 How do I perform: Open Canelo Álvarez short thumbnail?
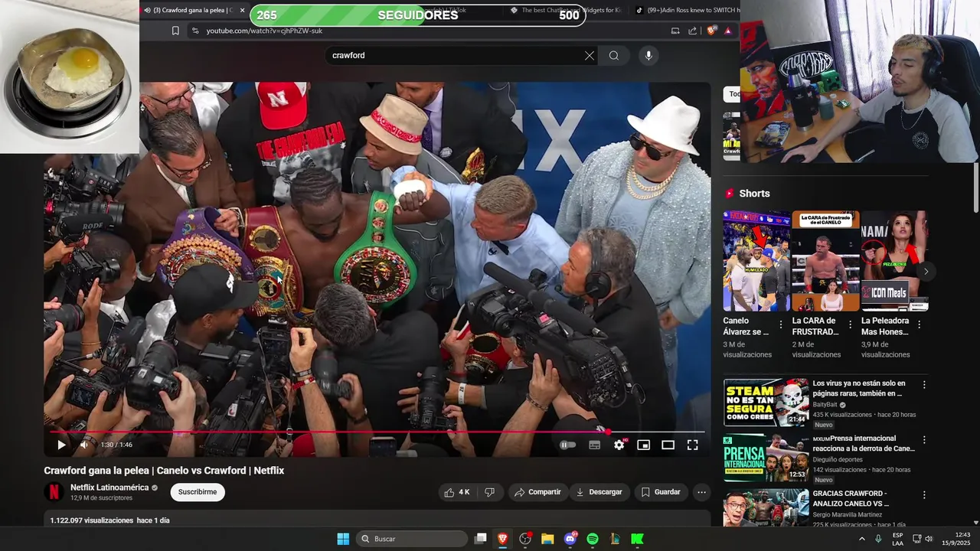[x=756, y=261]
